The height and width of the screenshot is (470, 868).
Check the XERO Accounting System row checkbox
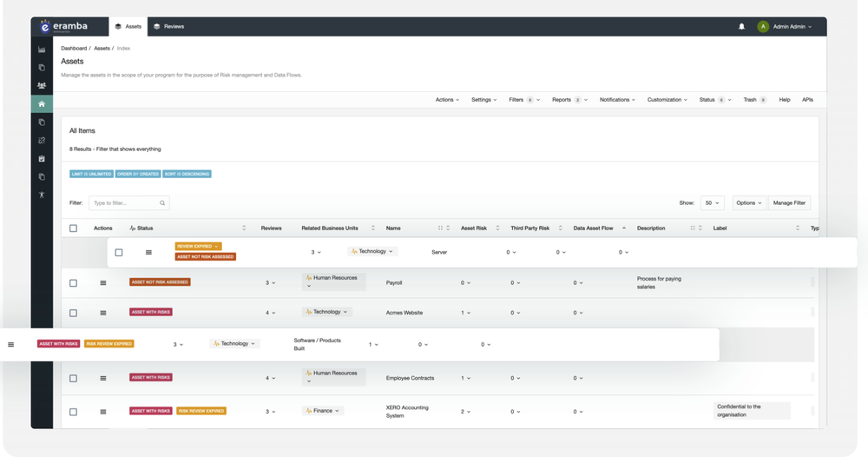pos(73,412)
